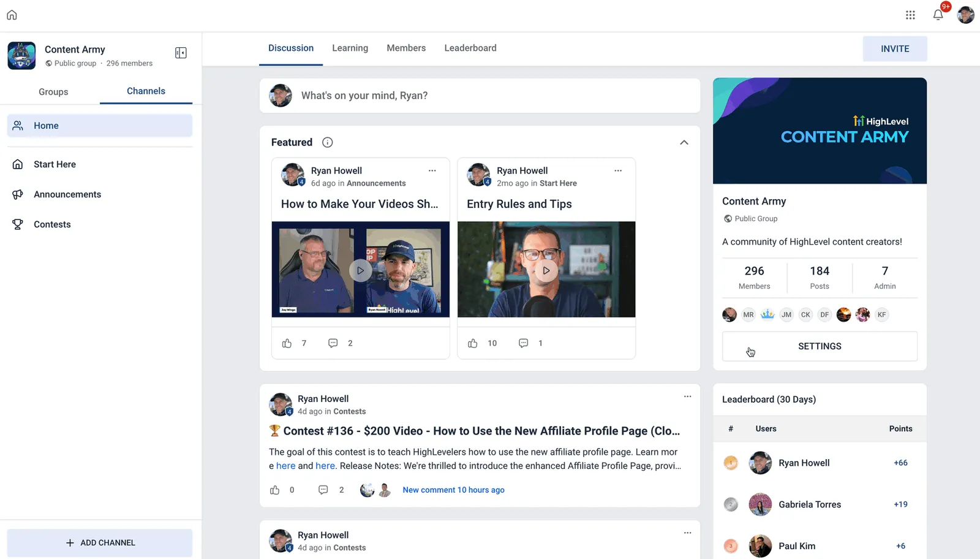The width and height of the screenshot is (980, 559).
Task: Like the Contest #136 post
Action: 274,490
